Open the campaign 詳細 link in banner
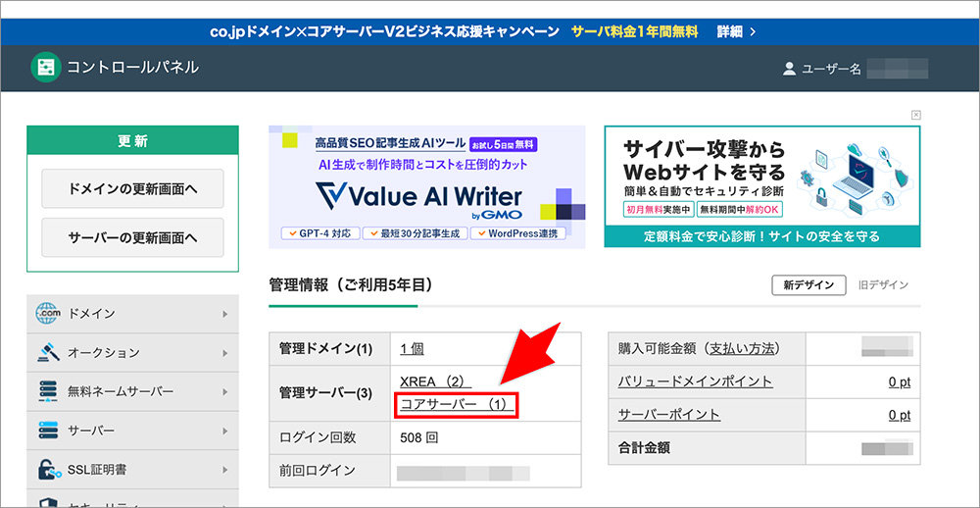Screen dimensions: 980x508 click(x=736, y=32)
